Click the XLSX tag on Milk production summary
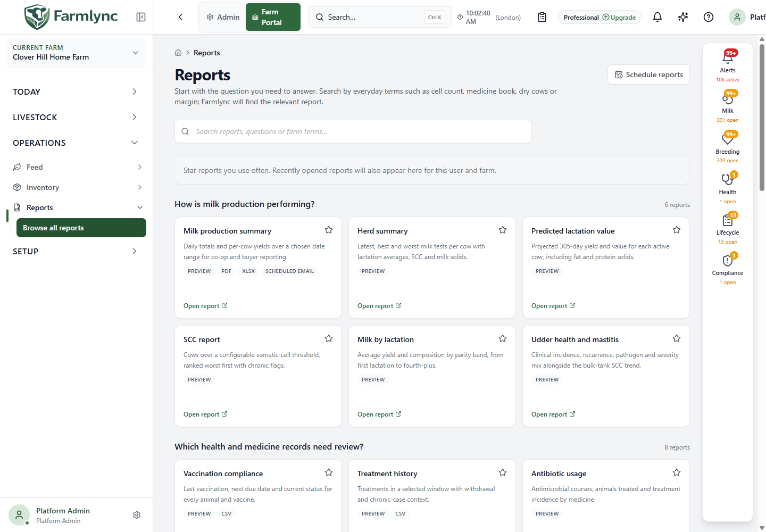This screenshot has width=766, height=532. [x=248, y=271]
